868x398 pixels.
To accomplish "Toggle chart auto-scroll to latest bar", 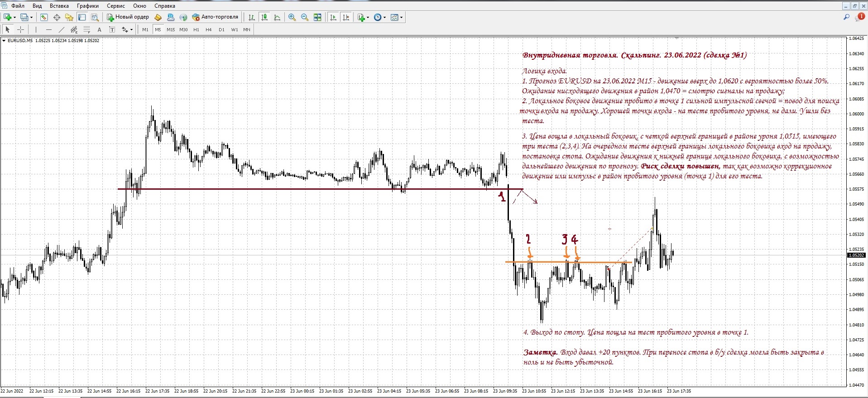I will click(x=333, y=17).
